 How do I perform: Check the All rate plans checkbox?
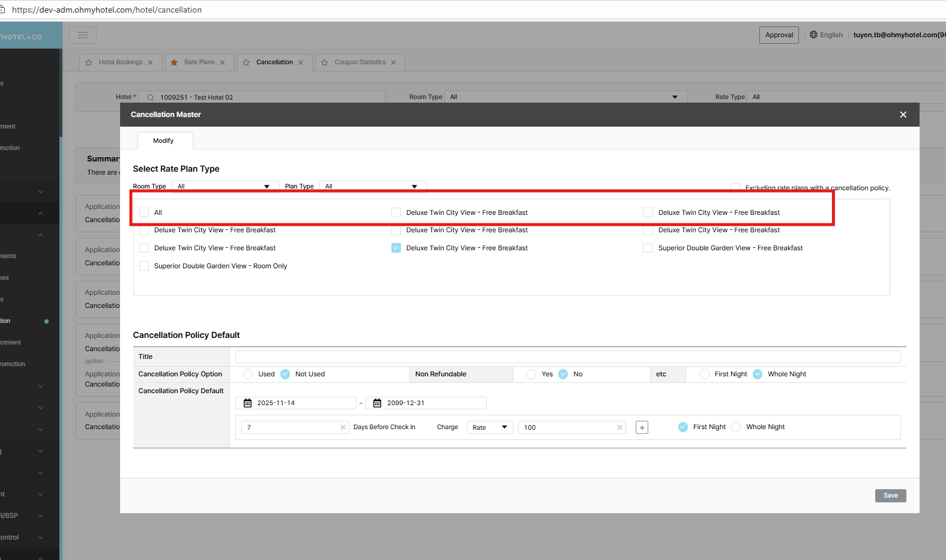point(144,212)
